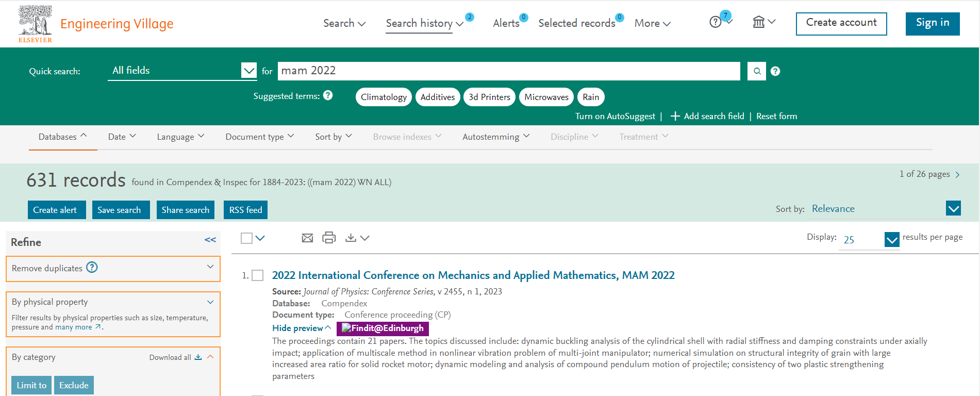Toggle the select-all results checkbox
The width and height of the screenshot is (980, 396).
click(246, 238)
